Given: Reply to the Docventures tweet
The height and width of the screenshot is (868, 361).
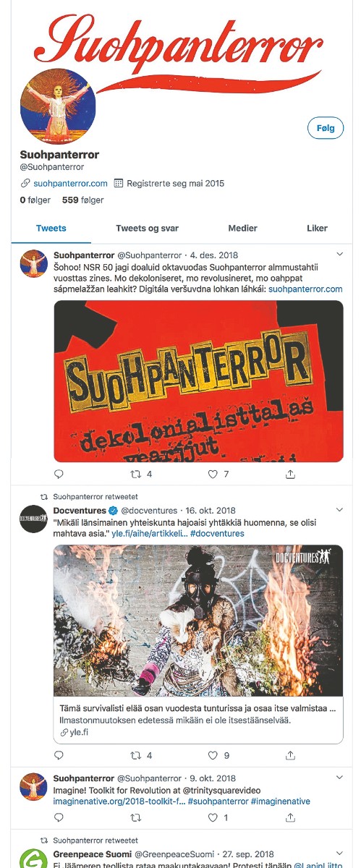Looking at the screenshot, I should 59,755.
